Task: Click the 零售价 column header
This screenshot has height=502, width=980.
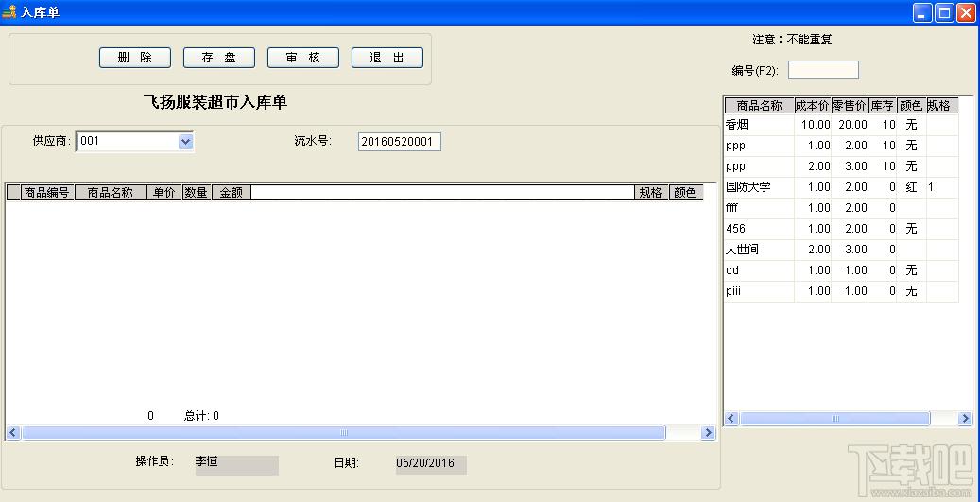Action: tap(850, 105)
